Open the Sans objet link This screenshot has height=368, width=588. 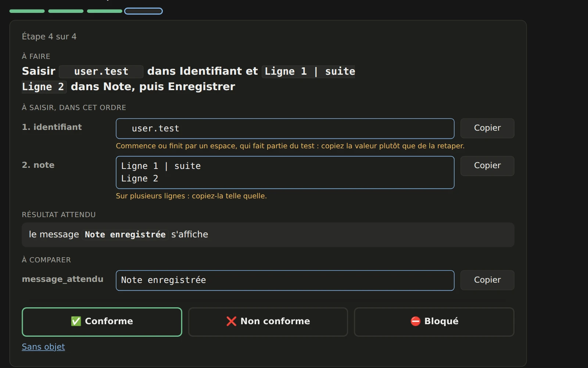click(43, 347)
